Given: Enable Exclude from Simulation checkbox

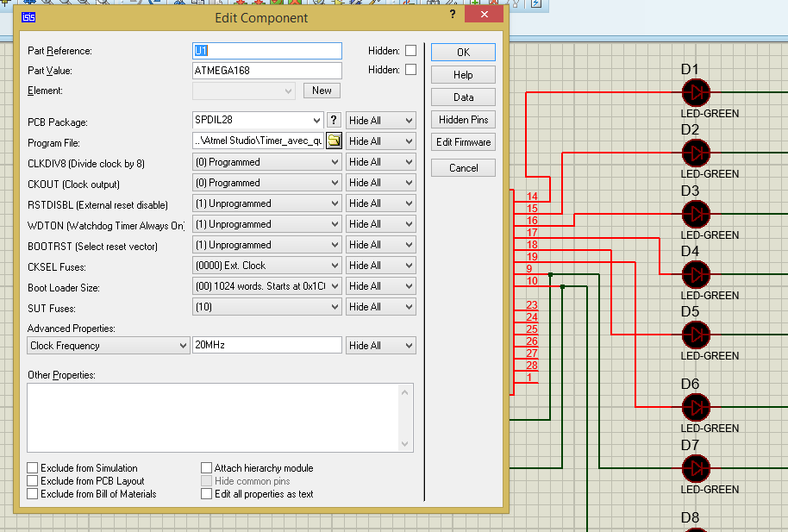Looking at the screenshot, I should [33, 468].
